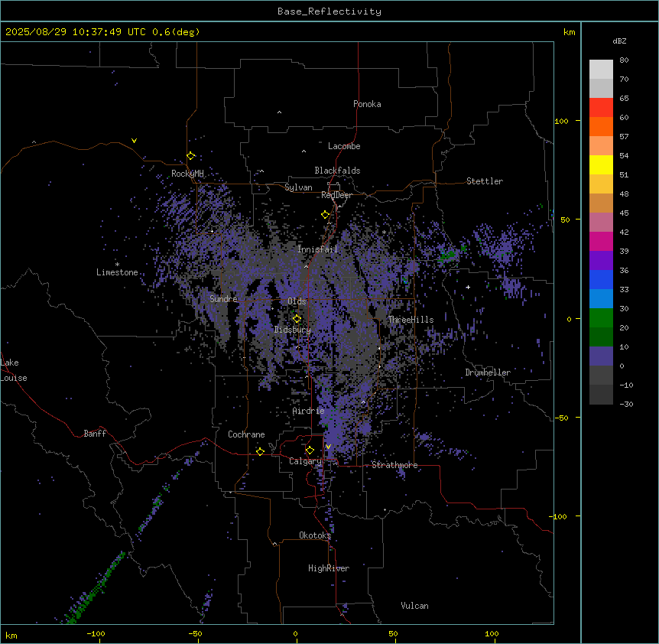Click the Okotoks label
659x644 pixels.
click(x=315, y=535)
